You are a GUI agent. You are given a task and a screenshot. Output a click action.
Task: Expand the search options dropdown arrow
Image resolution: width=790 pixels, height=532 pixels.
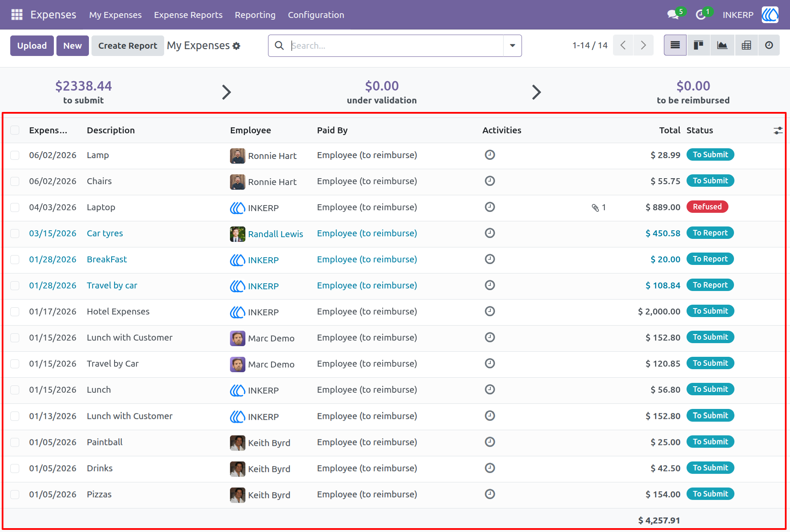tap(513, 46)
